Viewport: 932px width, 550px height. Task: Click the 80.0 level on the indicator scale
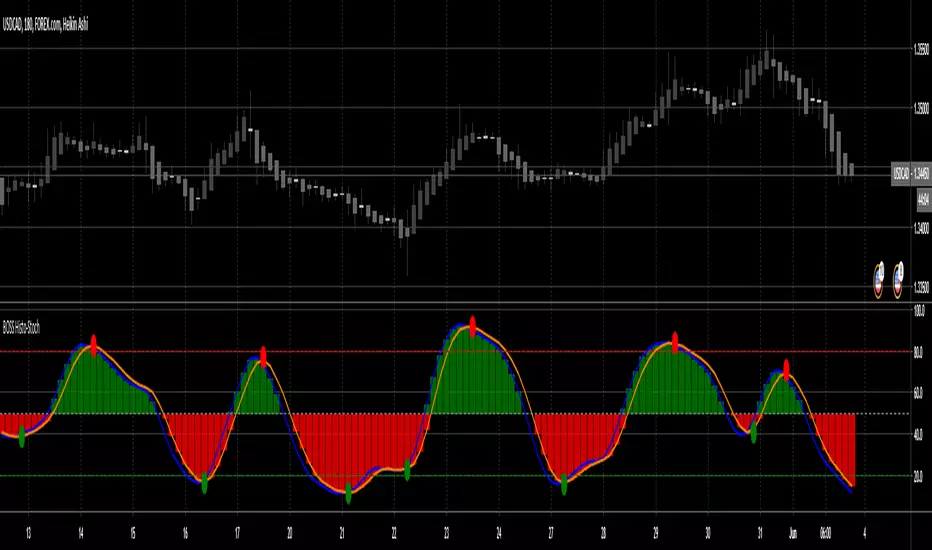(x=918, y=353)
